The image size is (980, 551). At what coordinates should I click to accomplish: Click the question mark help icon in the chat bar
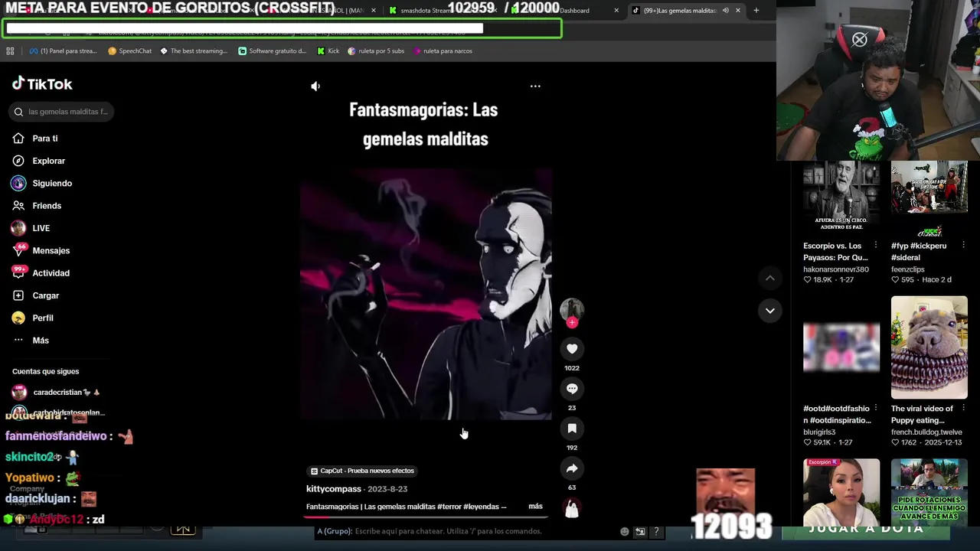coord(656,532)
